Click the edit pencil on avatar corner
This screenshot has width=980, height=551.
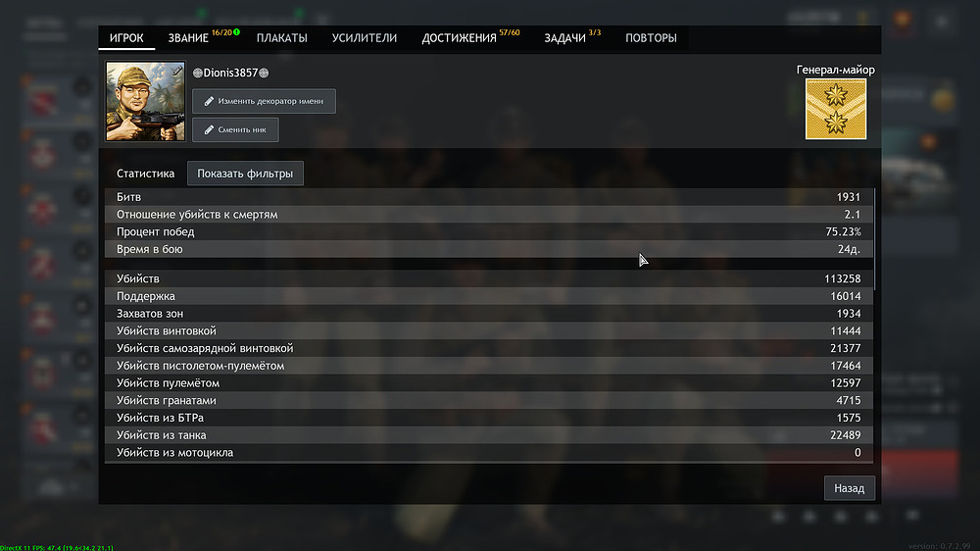click(x=177, y=72)
